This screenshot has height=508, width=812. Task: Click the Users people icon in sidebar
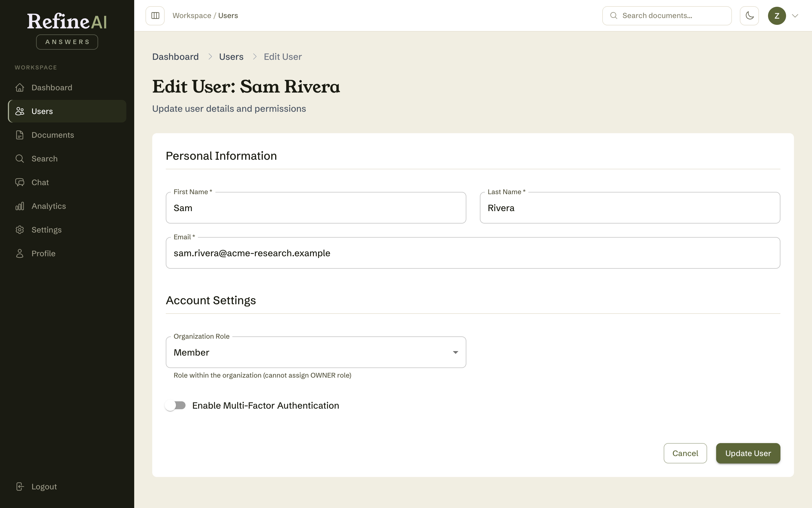click(x=20, y=111)
